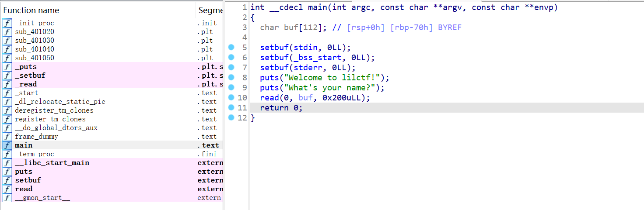Click the function icon next to frame_dummy
Viewport: 644px width, 210px height.
pos(7,137)
